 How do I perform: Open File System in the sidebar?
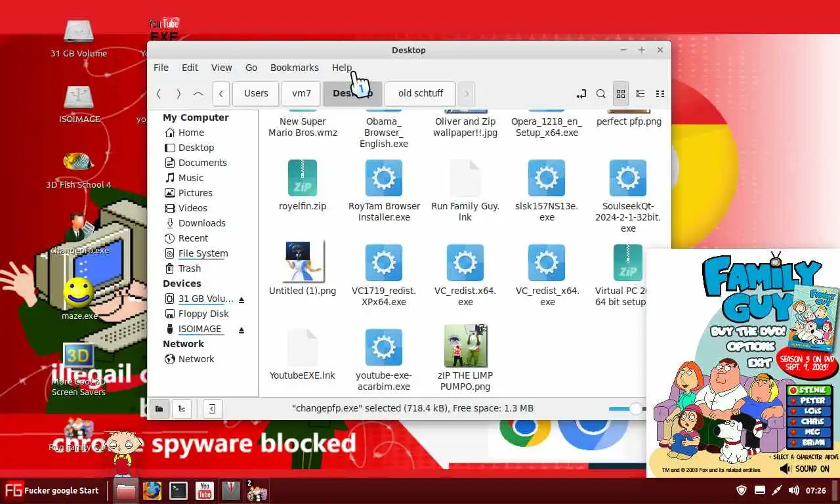point(203,253)
